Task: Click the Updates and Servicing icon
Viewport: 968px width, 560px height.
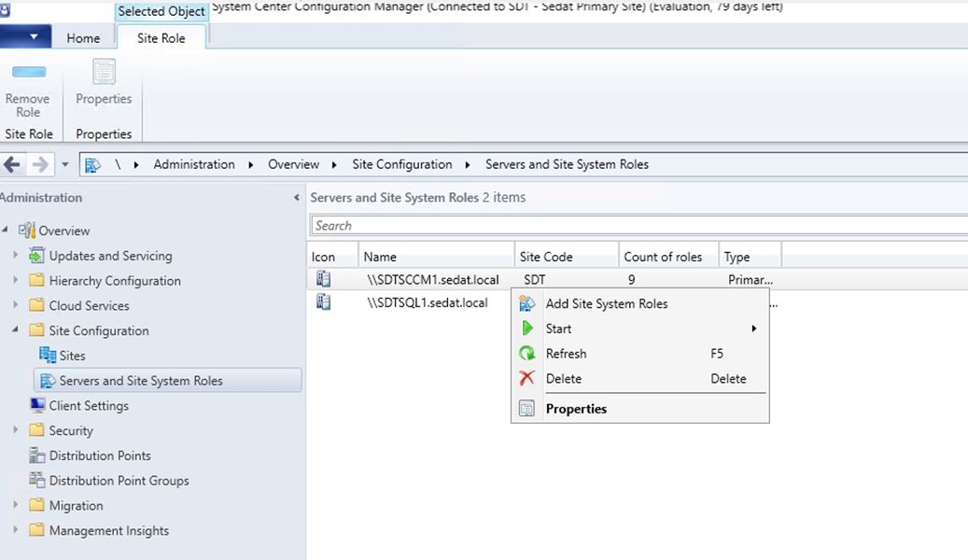Action: (36, 255)
